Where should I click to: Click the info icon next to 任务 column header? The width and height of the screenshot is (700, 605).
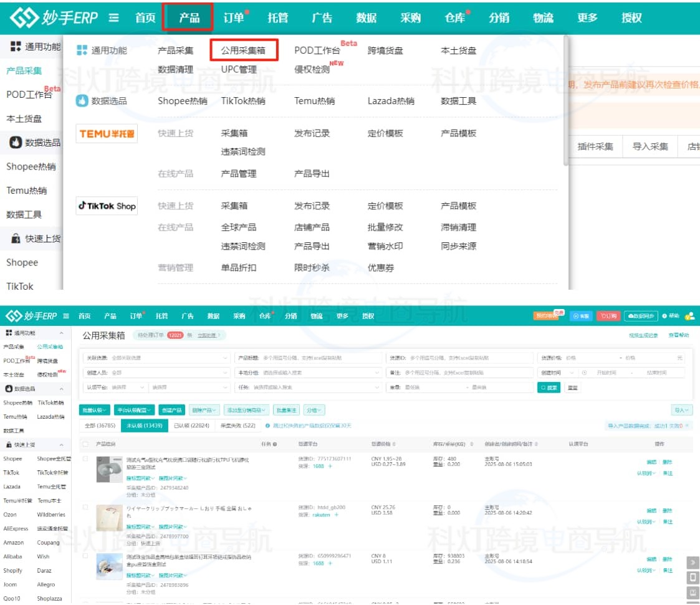click(275, 444)
